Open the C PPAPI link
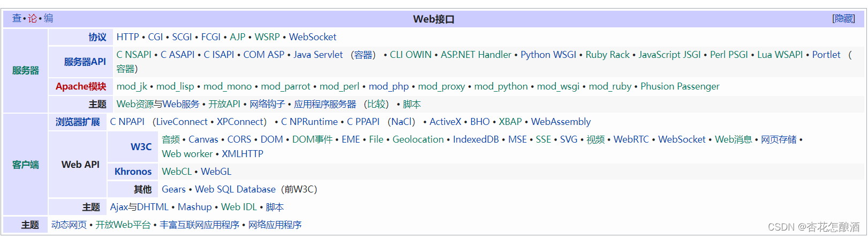 tap(363, 122)
